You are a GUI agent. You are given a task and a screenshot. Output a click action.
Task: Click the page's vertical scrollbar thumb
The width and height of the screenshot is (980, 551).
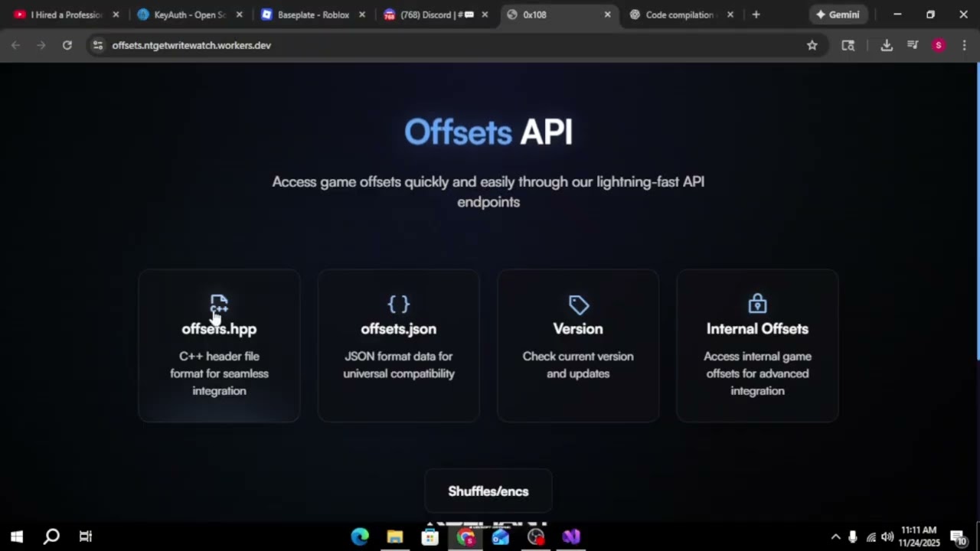(977, 212)
